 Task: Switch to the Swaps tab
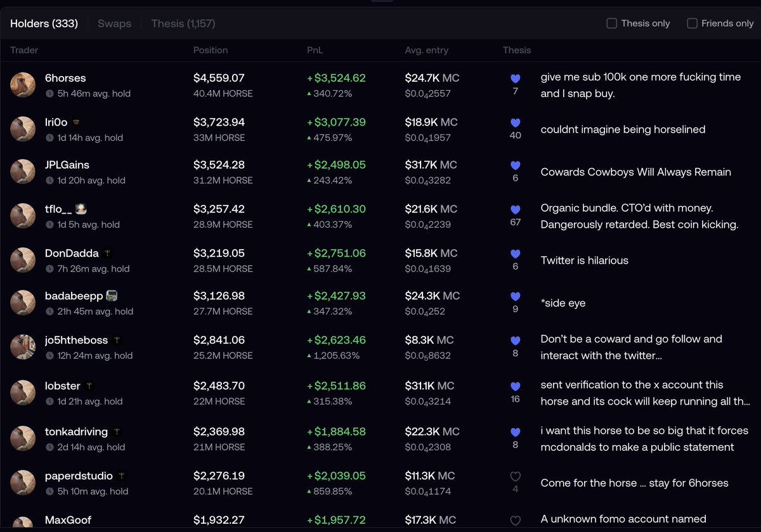[114, 23]
